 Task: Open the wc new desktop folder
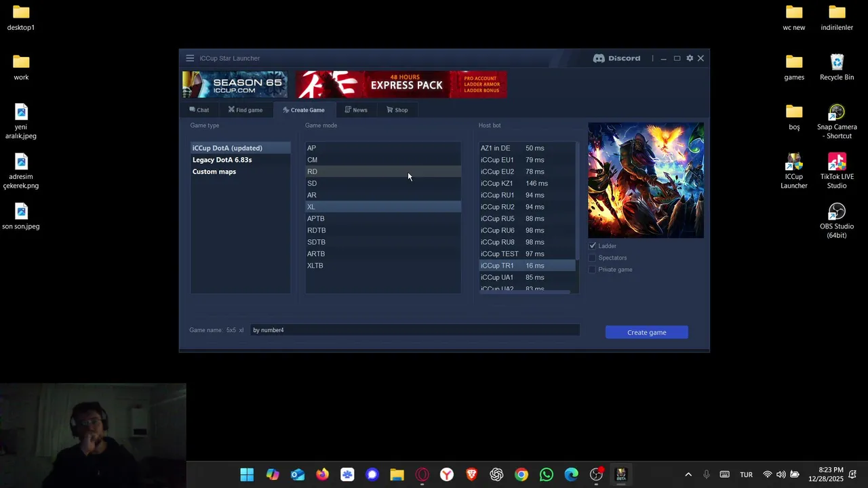[x=794, y=18]
